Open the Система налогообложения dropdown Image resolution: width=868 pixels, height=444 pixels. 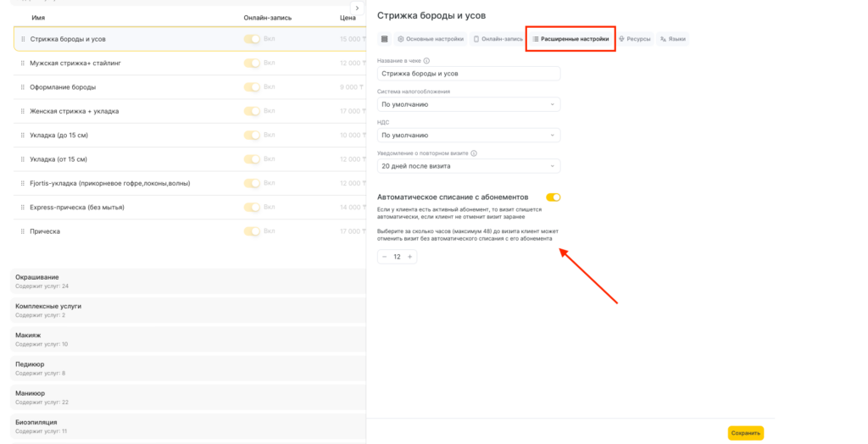469,104
